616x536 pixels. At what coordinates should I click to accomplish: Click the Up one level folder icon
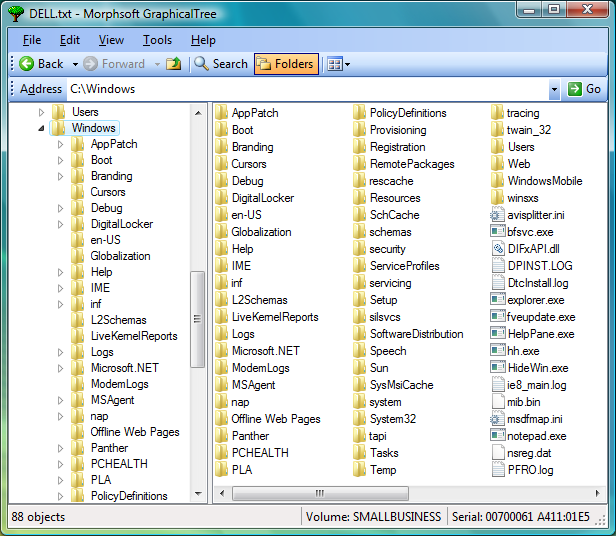coord(174,64)
